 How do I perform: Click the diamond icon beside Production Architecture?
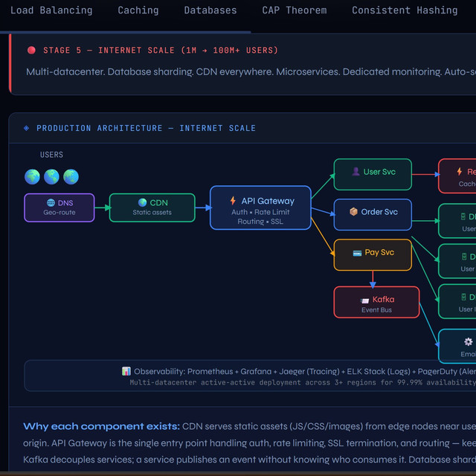pyautogui.click(x=27, y=128)
